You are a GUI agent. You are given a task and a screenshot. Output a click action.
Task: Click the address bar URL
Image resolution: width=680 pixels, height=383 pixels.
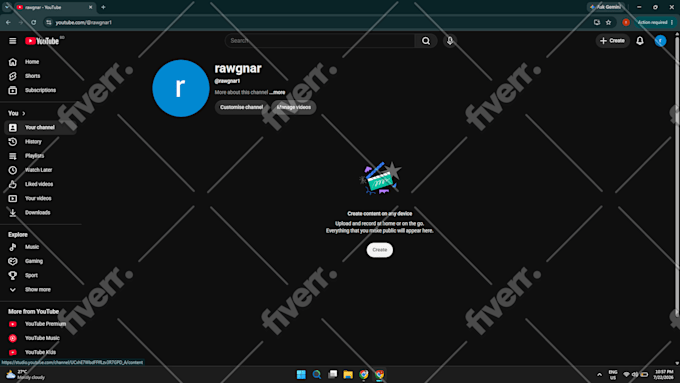click(x=84, y=23)
